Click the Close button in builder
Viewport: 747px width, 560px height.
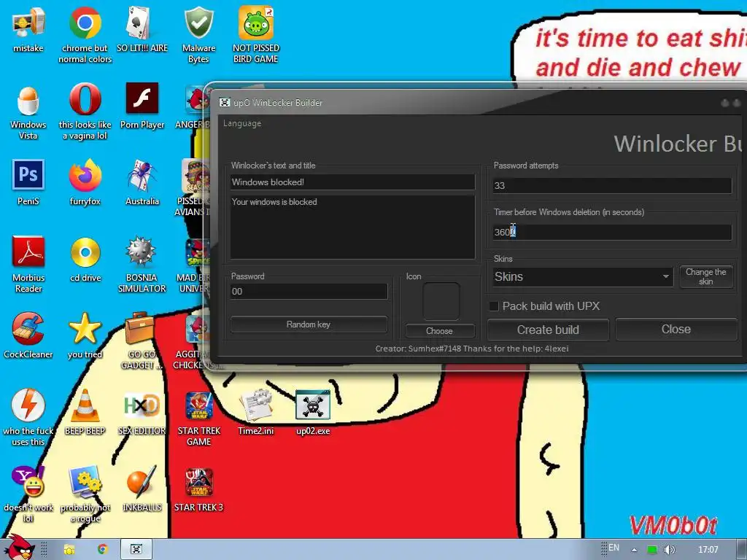(676, 329)
